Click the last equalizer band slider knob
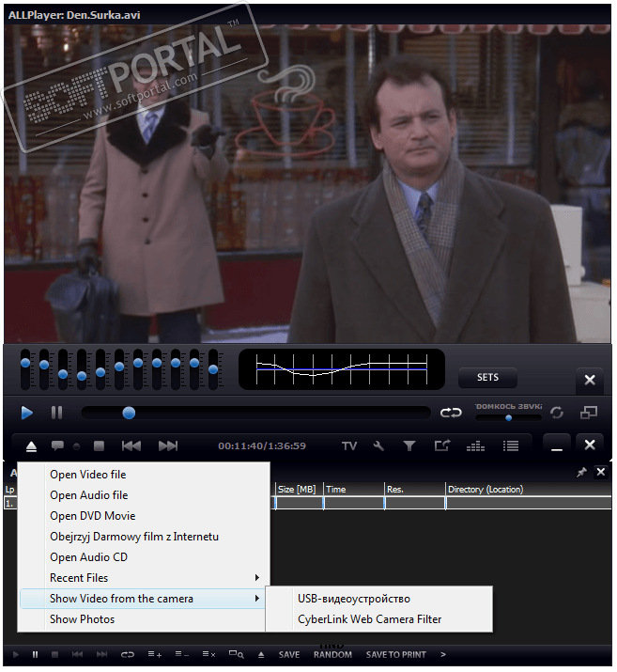The image size is (617, 672). tap(214, 370)
